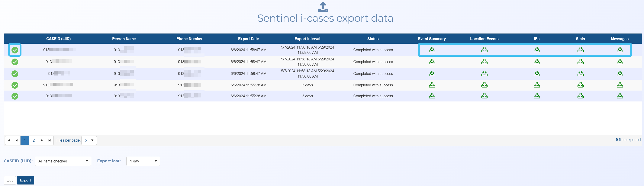The image size is (644, 186).
Task: Download Messages file in the fifth row
Action: (x=620, y=96)
